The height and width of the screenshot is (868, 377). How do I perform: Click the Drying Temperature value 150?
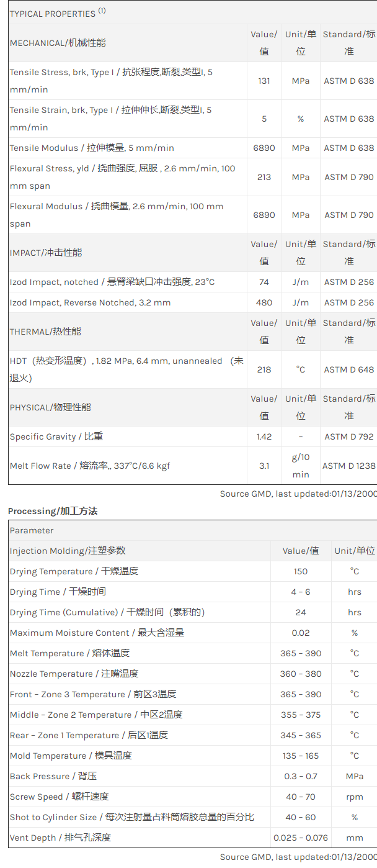pos(301,571)
